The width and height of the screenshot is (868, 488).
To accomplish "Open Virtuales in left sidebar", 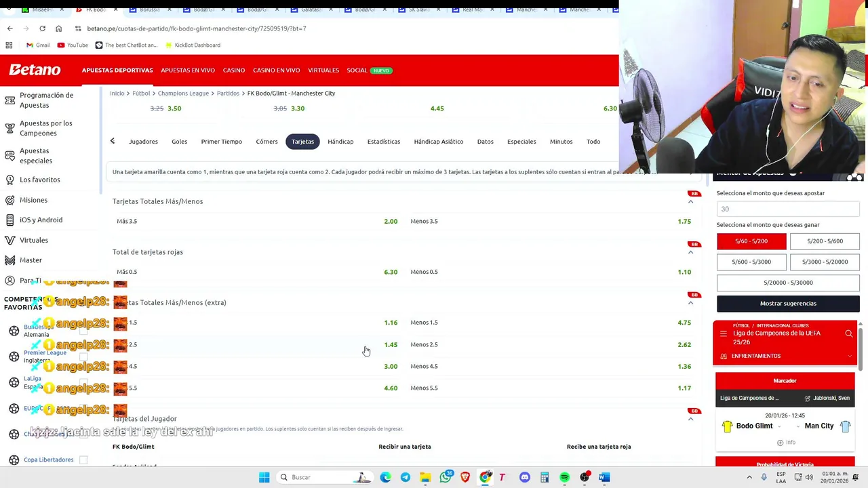I will point(33,240).
